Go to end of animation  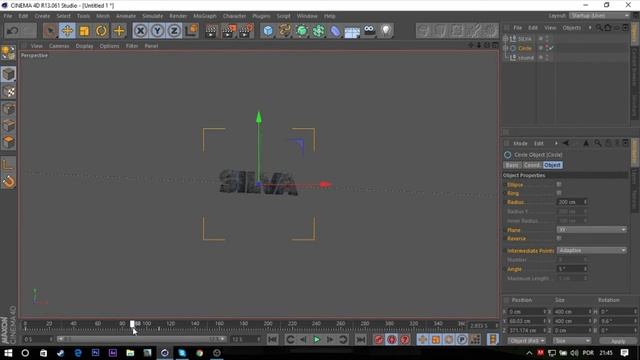point(360,340)
